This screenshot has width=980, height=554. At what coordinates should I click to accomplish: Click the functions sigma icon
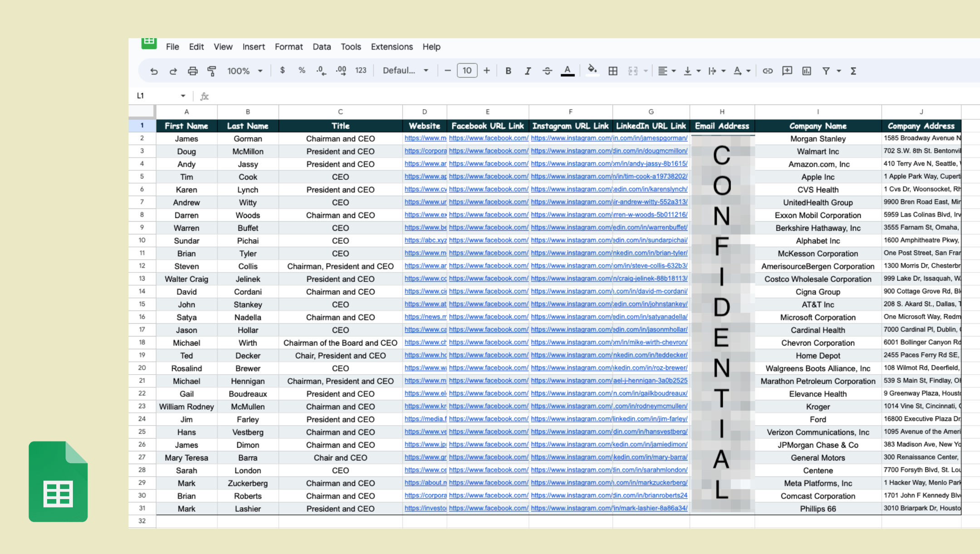[x=853, y=71]
